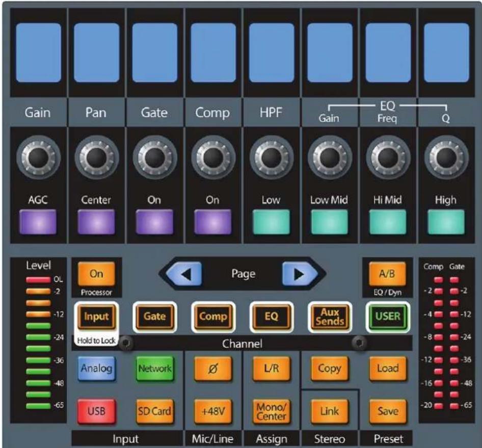Click the HPF rotary knob
The width and height of the screenshot is (482, 448).
[272, 157]
